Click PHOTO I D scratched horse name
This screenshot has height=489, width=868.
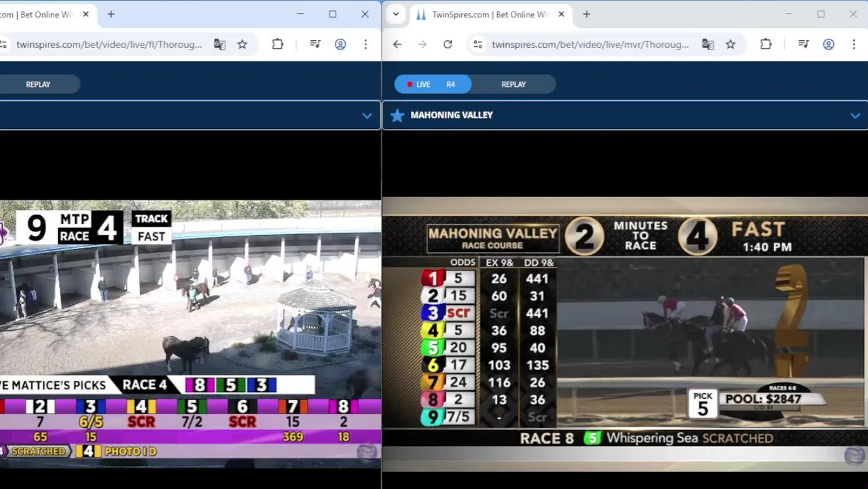(130, 451)
